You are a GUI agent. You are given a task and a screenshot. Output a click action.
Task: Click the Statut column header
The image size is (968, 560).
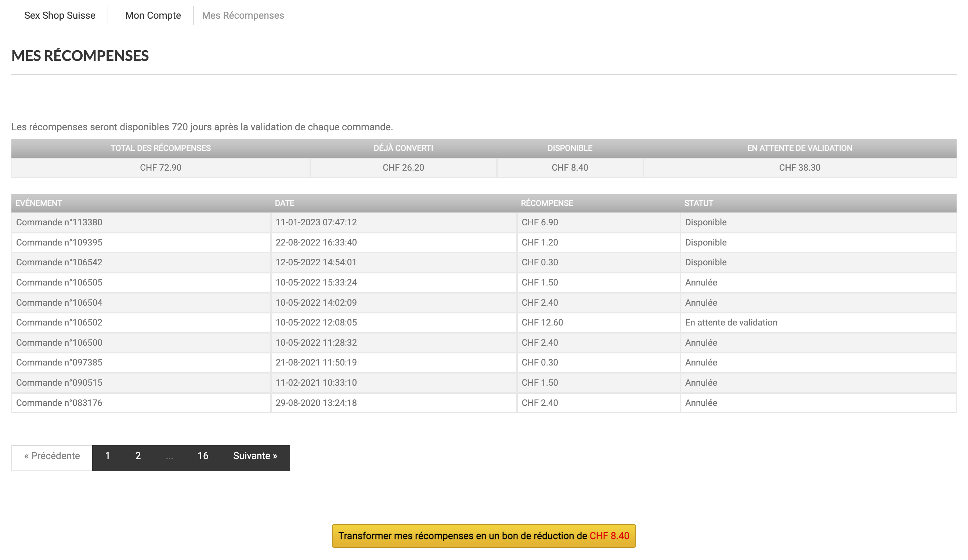click(x=698, y=203)
